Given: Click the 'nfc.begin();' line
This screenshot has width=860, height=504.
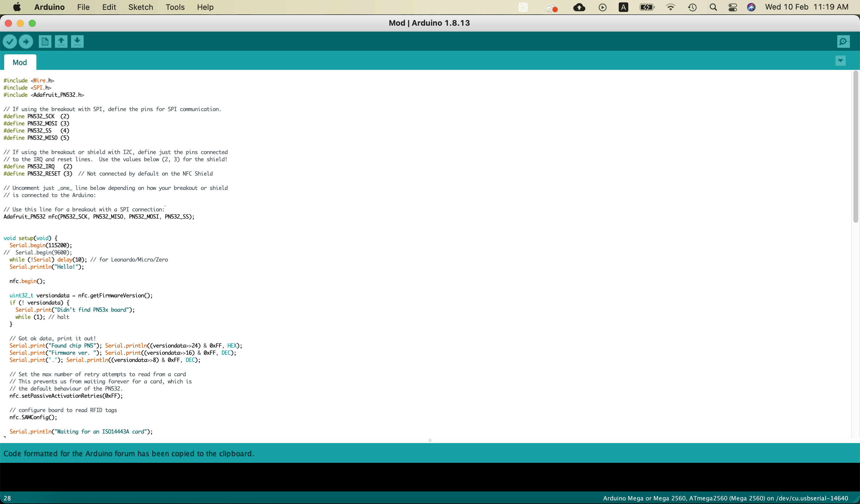Looking at the screenshot, I should [x=27, y=281].
